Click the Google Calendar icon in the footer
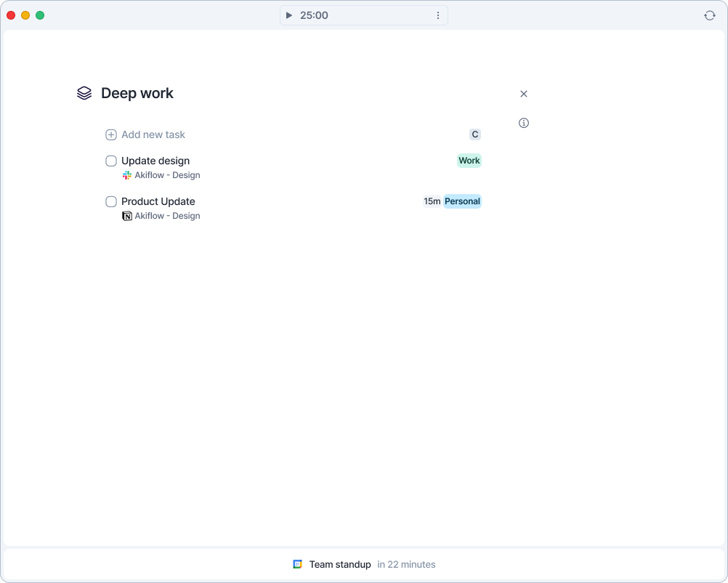Viewport: 728px width, 583px height. (x=298, y=564)
